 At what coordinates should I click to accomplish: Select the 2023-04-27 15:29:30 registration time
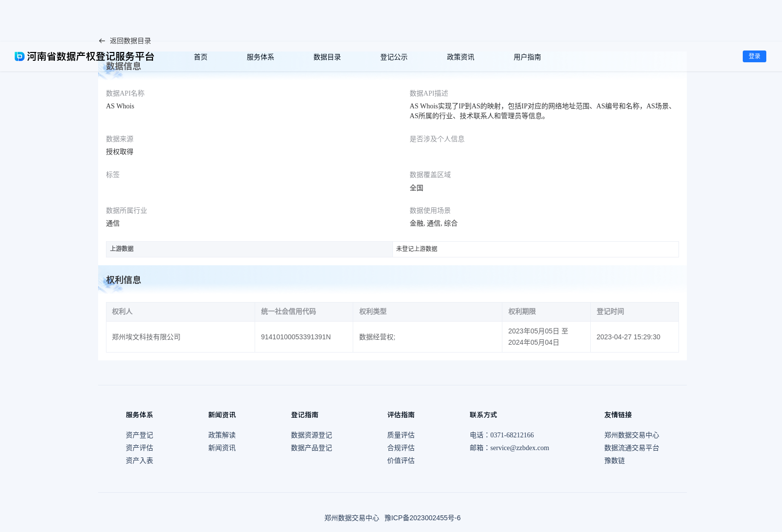point(628,337)
